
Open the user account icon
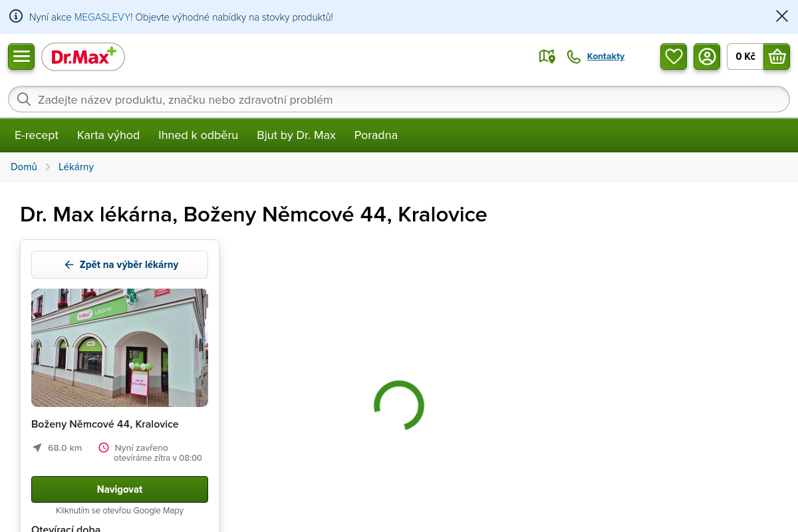pyautogui.click(x=707, y=57)
